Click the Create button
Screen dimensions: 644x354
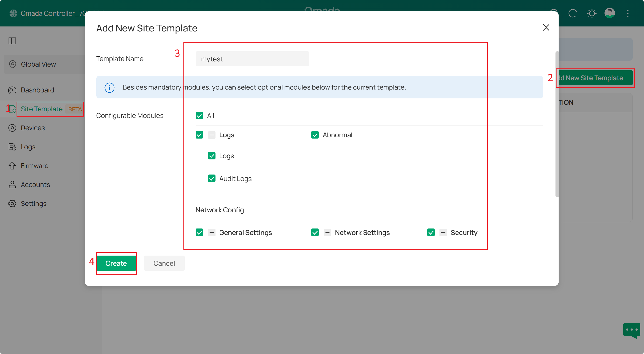click(x=116, y=263)
